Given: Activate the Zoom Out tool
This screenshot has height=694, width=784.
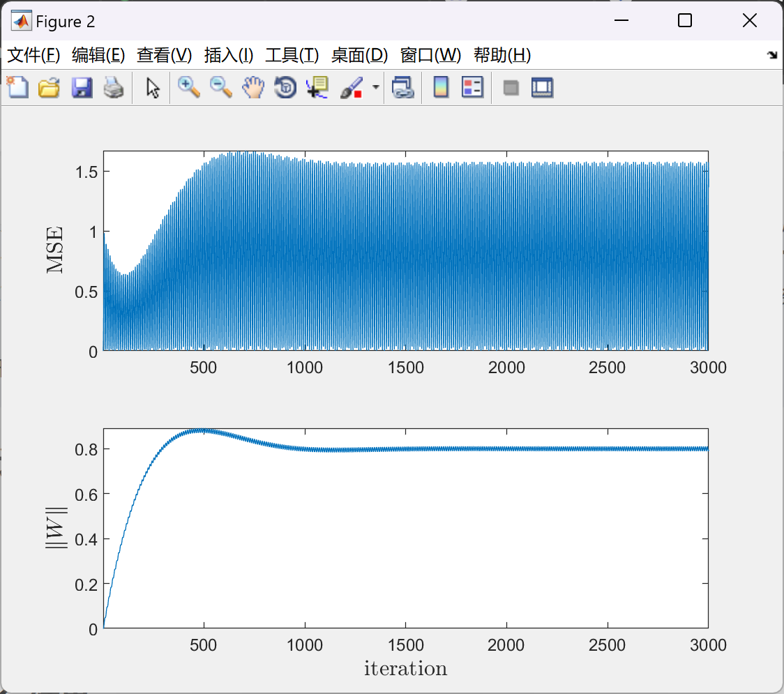Looking at the screenshot, I should click(220, 87).
